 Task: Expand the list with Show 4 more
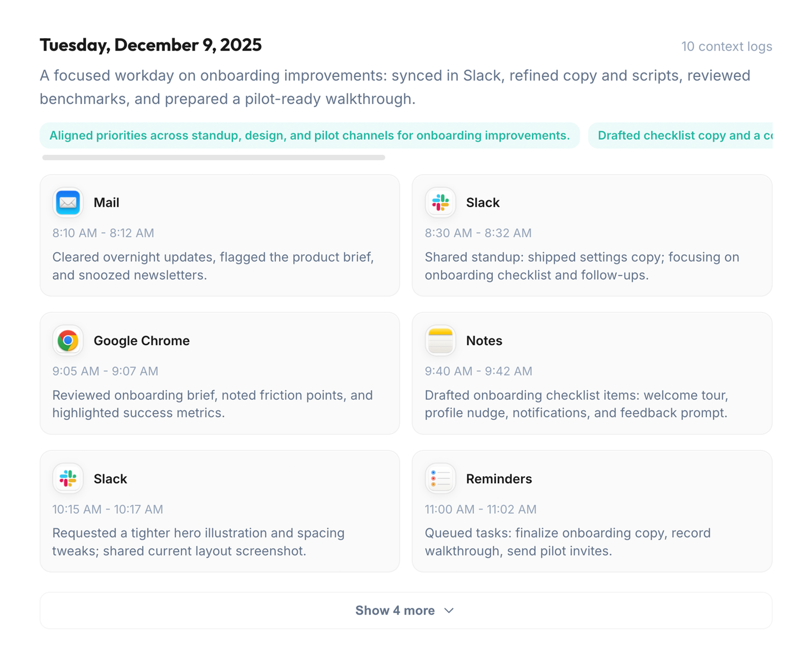point(395,610)
